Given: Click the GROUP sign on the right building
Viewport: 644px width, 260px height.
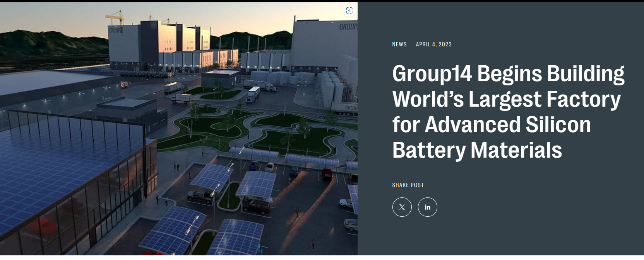Looking at the screenshot, I should tap(348, 27).
